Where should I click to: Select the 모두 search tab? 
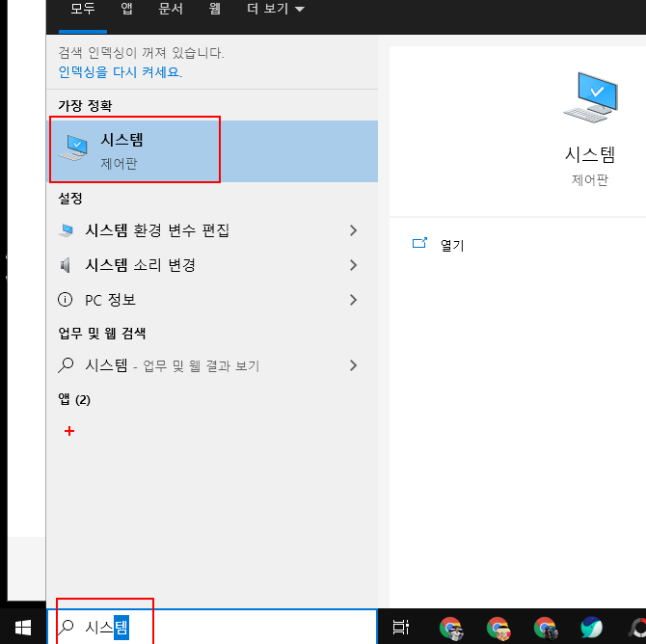tap(82, 9)
